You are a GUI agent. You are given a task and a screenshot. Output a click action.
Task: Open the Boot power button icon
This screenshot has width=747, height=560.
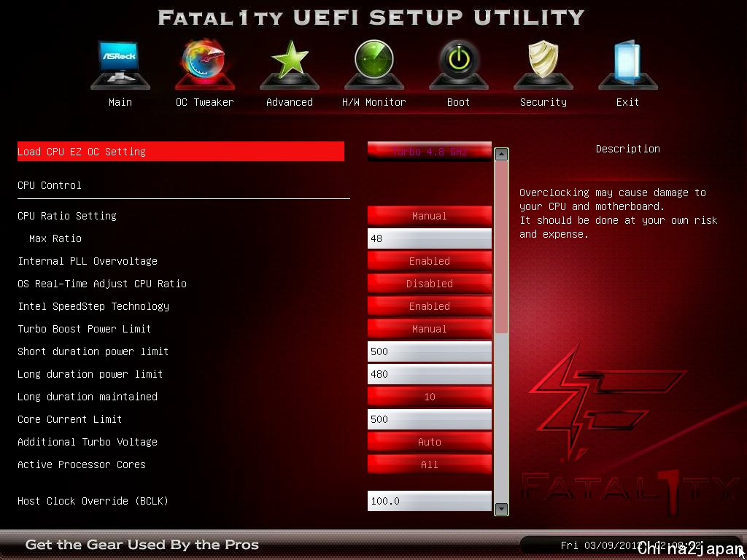coord(459,65)
